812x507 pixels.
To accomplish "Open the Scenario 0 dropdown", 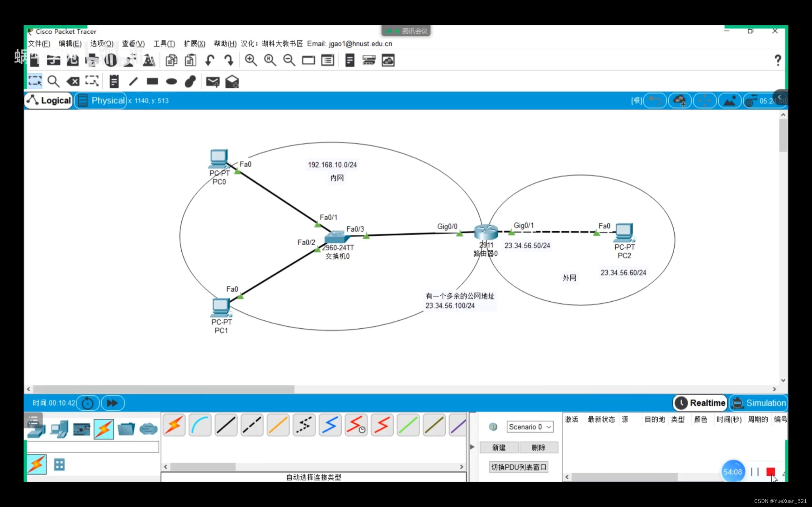I will point(529,427).
